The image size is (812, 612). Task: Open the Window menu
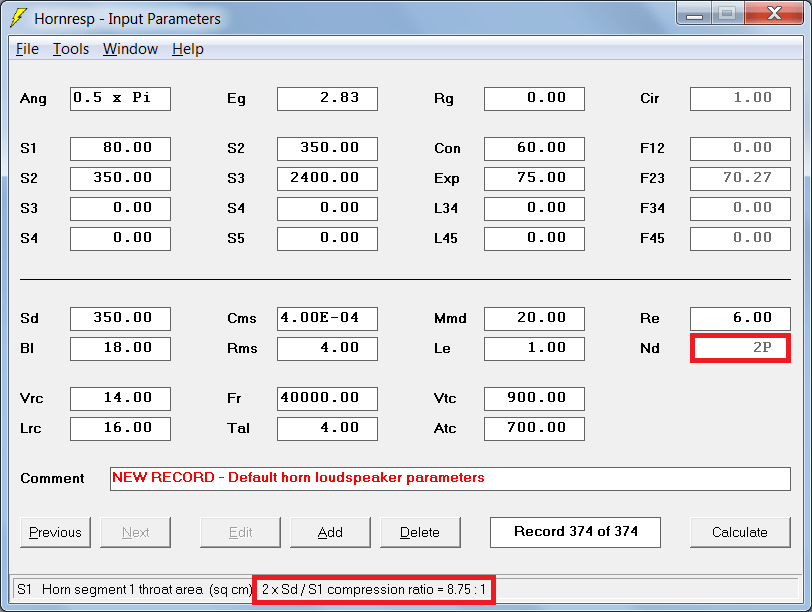tap(130, 49)
